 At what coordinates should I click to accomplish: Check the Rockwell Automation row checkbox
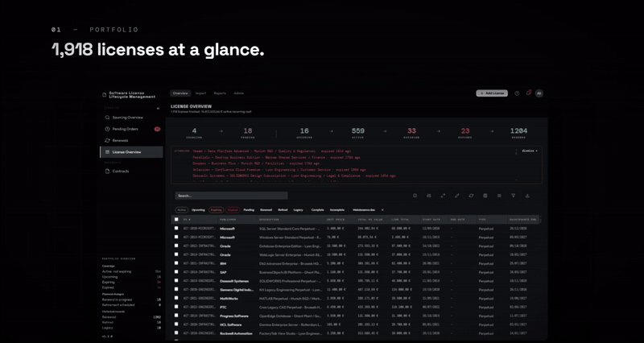point(176,333)
